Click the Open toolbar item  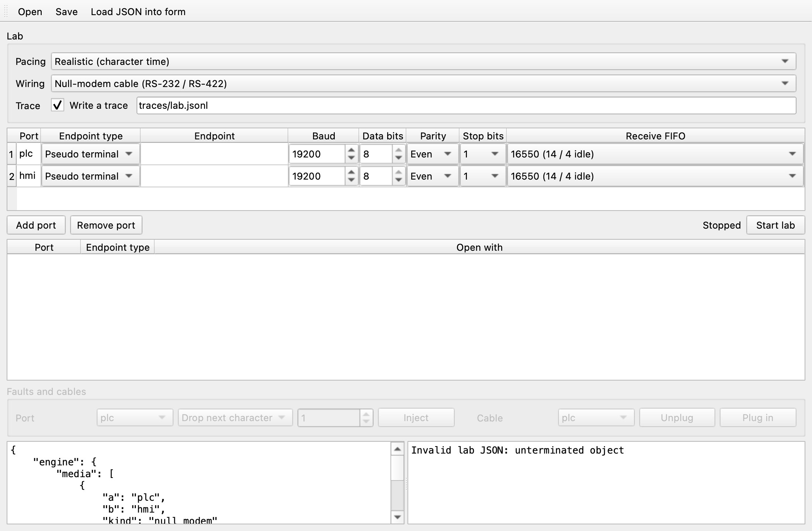(x=30, y=12)
